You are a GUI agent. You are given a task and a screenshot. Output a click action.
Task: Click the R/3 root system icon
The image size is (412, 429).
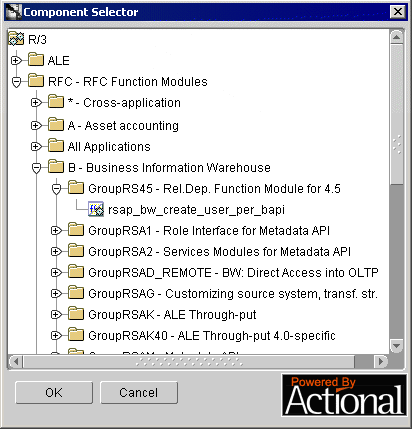(x=16, y=39)
